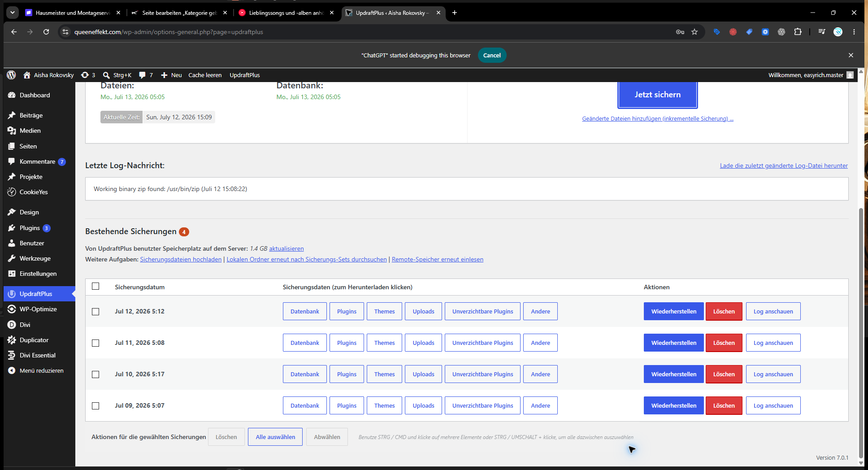Open the incremental backup link

pos(657,118)
